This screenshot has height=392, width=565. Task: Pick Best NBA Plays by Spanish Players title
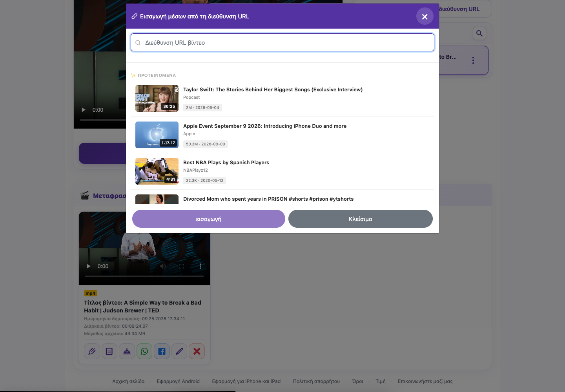[226, 162]
